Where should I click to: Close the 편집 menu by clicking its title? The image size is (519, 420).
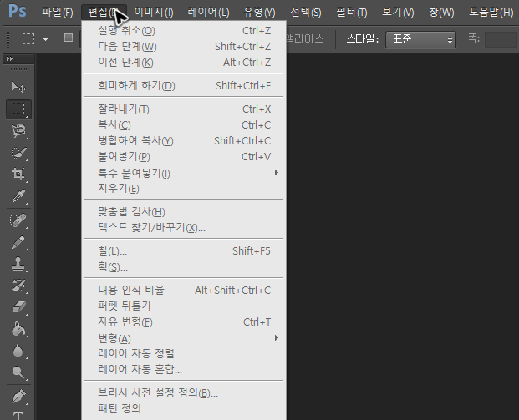tap(104, 13)
